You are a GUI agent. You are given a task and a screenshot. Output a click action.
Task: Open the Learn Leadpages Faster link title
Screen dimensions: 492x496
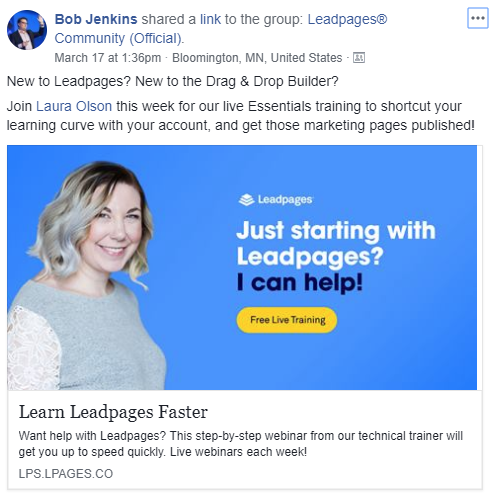tap(113, 412)
